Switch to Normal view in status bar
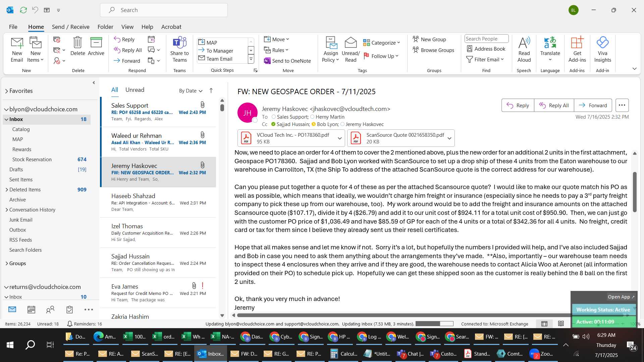Viewport: 644px width, 362px height. (544, 324)
